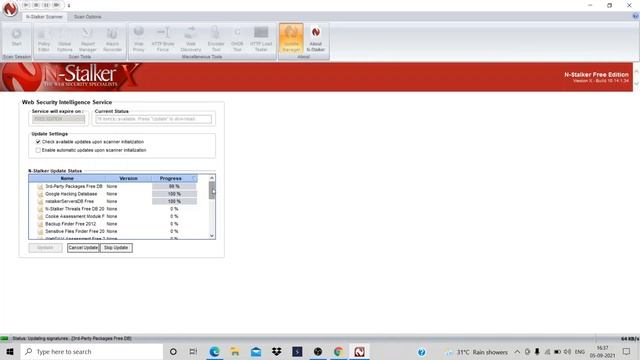The image size is (640, 360).
Task: Open Google Chrome from the taskbar
Action: 338,351
